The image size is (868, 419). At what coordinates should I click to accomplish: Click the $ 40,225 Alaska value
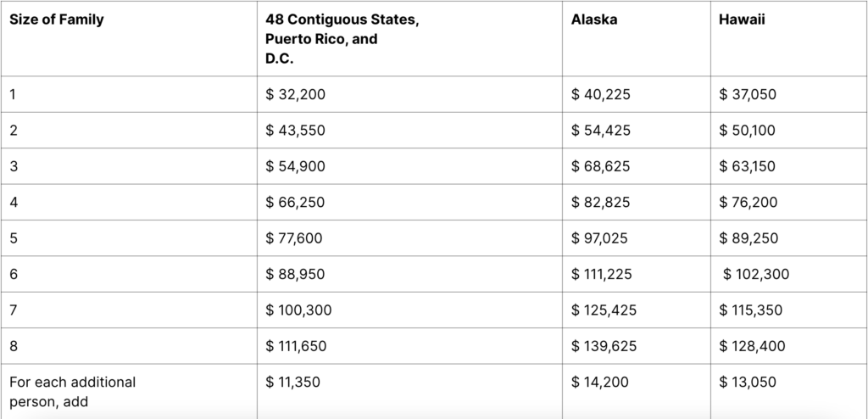click(x=601, y=94)
